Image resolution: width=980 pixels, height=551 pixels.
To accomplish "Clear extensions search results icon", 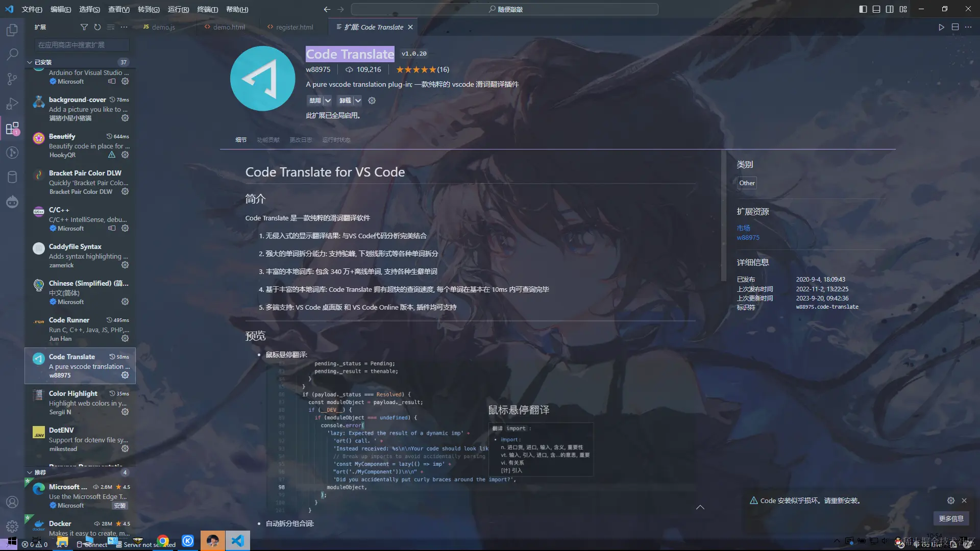I will [111, 27].
